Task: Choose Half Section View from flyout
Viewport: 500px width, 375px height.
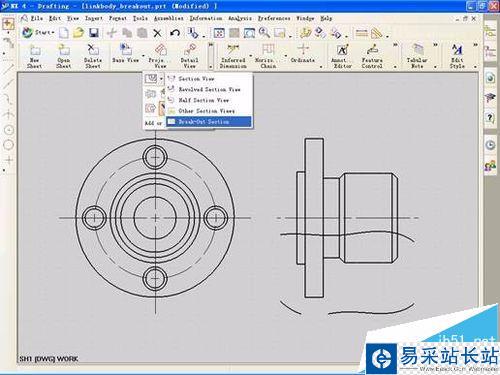Action: (x=209, y=100)
